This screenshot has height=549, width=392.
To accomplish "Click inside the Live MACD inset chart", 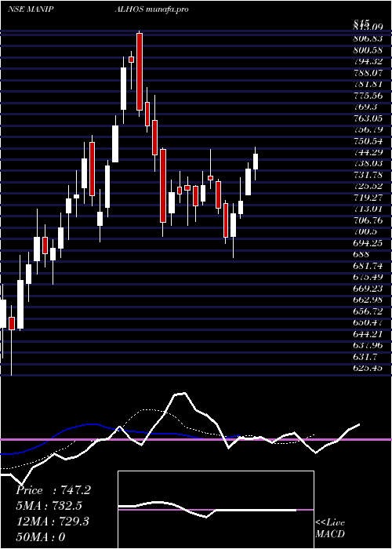I will pyautogui.click(x=216, y=510).
